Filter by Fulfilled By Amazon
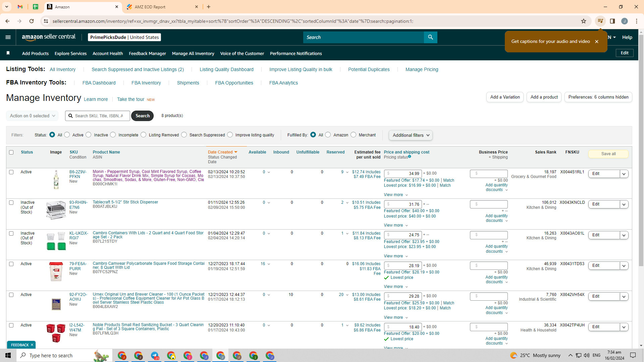Screen dimensions: 644x362 (328, 135)
